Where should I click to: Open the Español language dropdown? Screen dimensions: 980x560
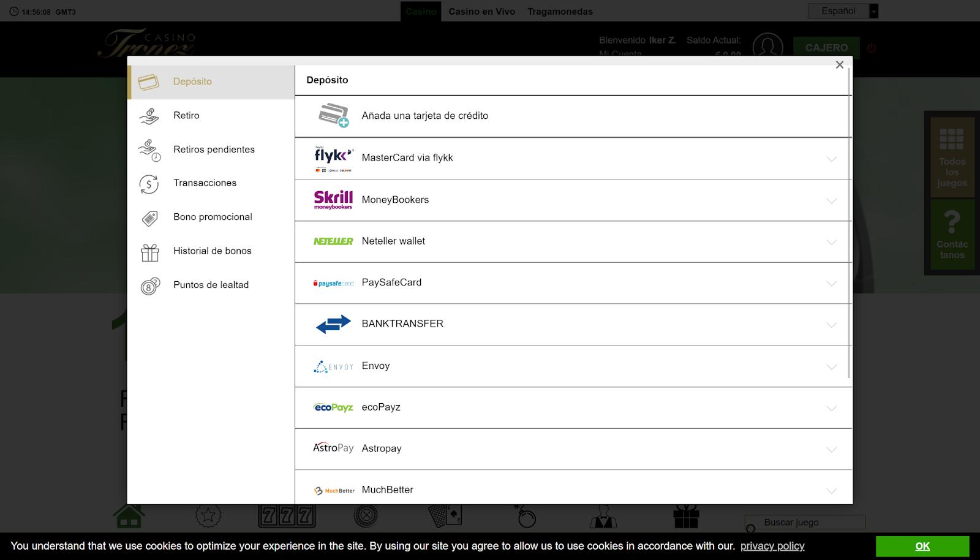tap(843, 11)
